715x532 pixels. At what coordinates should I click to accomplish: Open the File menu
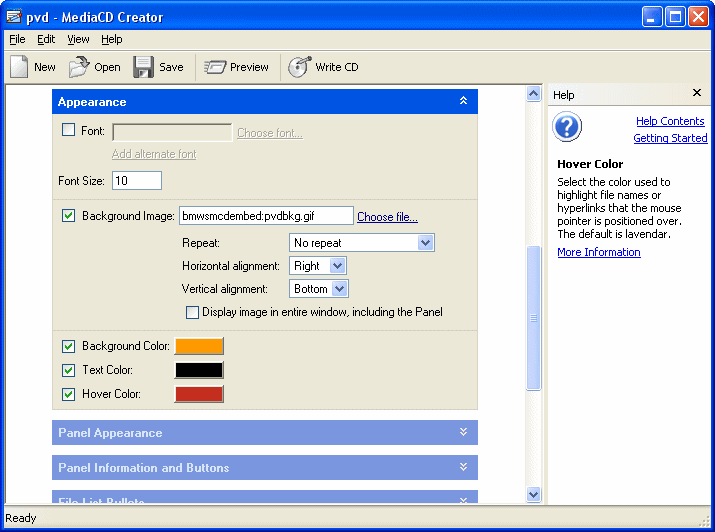(17, 39)
